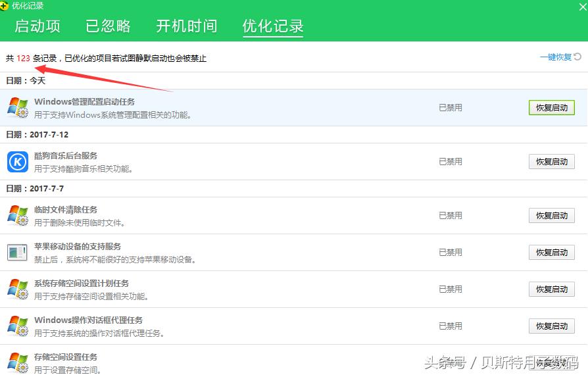Screen dimensions: 588x375
Task: Click the Windows icon of Windows操作对话框代理任务
Action: pos(18,326)
